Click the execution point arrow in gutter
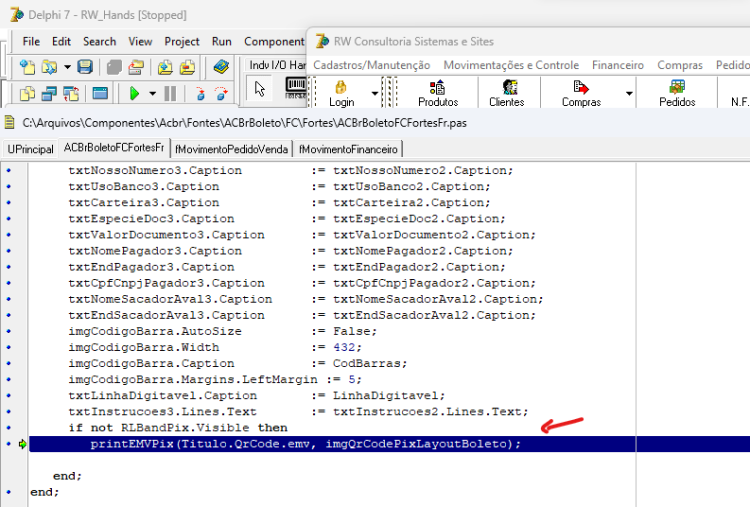The width and height of the screenshot is (750, 507). point(22,444)
